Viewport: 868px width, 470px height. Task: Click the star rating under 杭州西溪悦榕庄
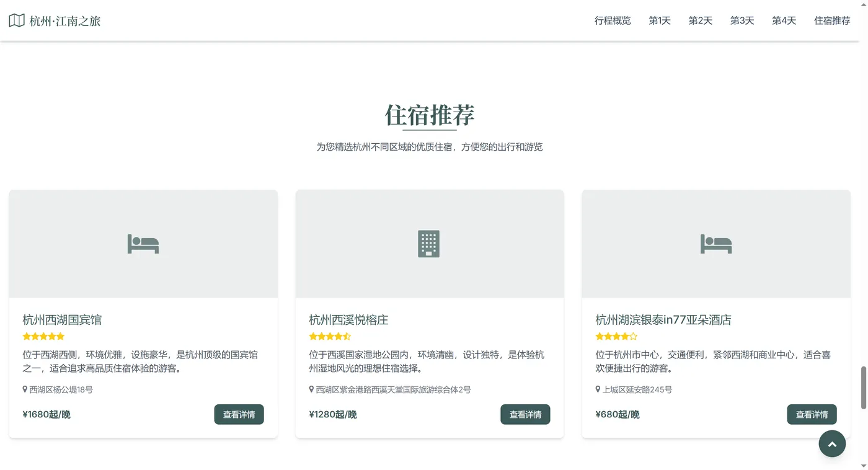(x=330, y=336)
